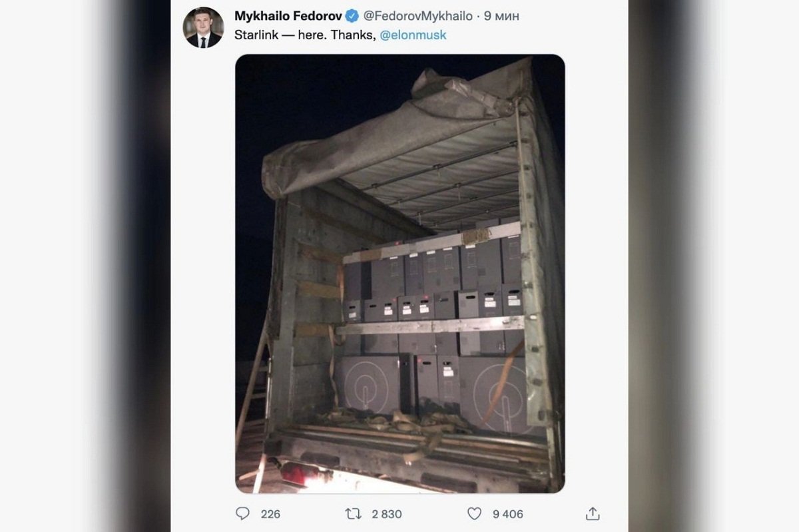View the retweet count 2 830
The width and height of the screenshot is (799, 532).
pyautogui.click(x=387, y=514)
